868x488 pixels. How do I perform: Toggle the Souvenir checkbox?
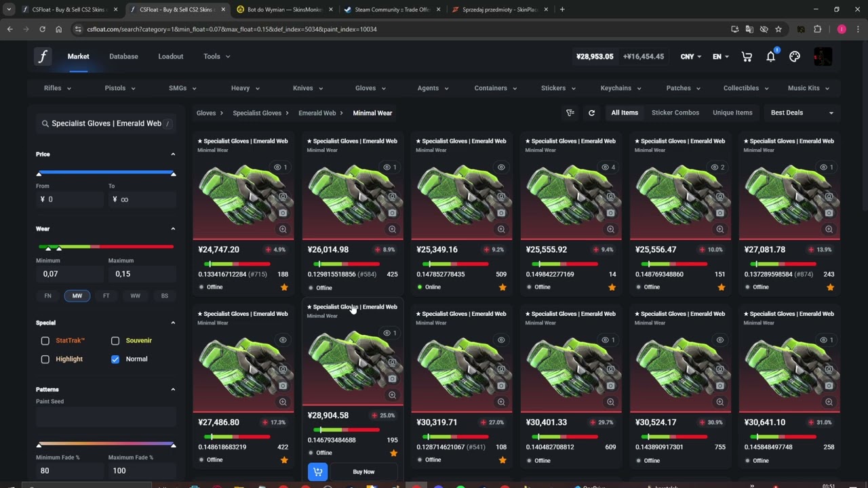click(x=115, y=341)
